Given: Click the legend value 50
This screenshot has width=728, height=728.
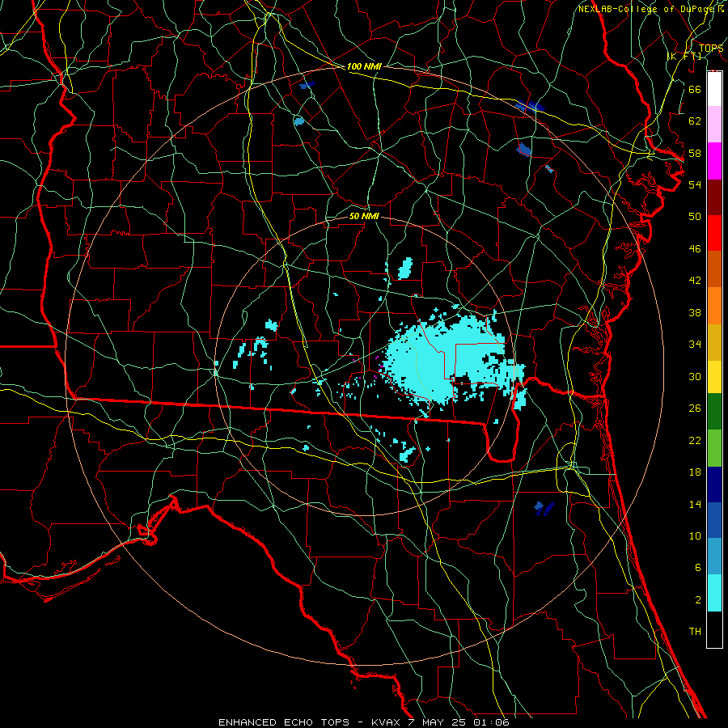Looking at the screenshot, I should pos(695,217).
